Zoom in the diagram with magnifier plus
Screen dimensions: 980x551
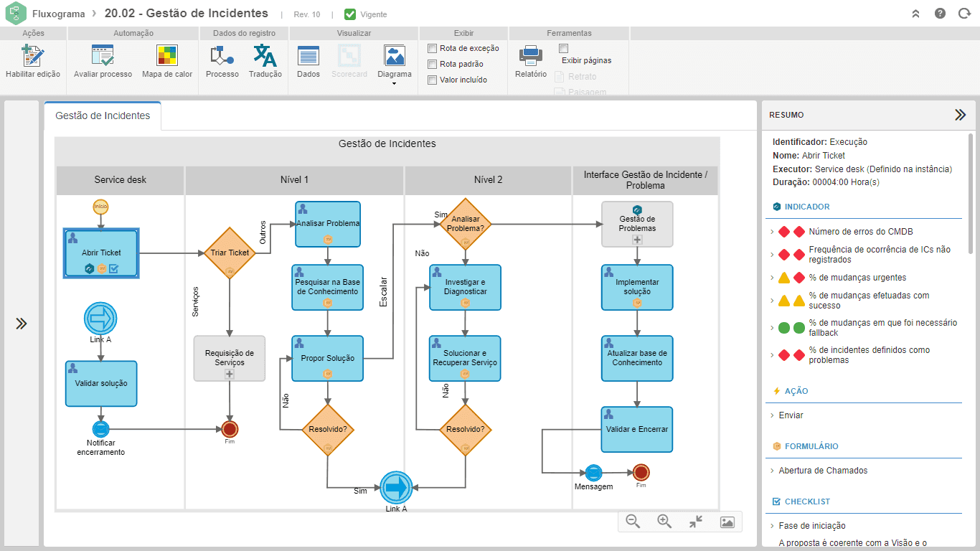click(664, 522)
